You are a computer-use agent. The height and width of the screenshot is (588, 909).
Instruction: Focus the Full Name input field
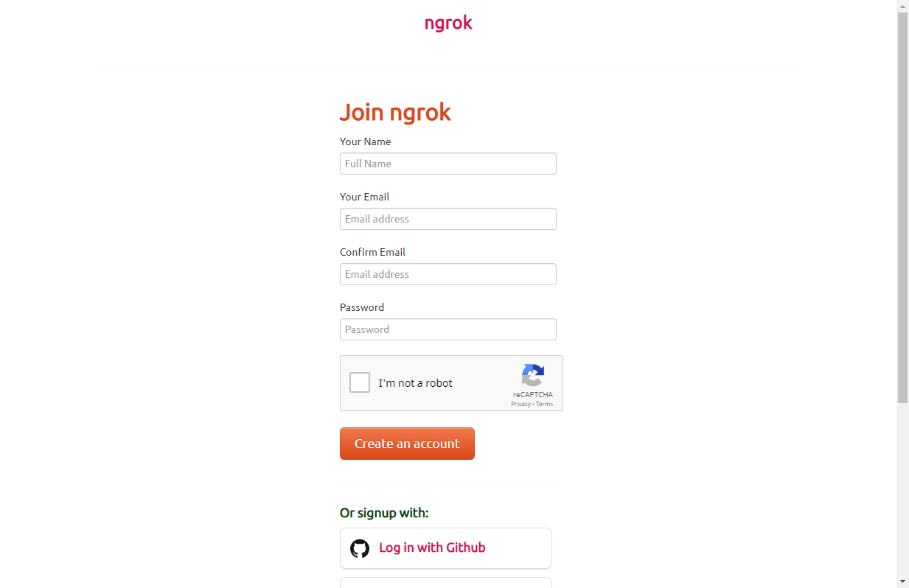(x=447, y=164)
